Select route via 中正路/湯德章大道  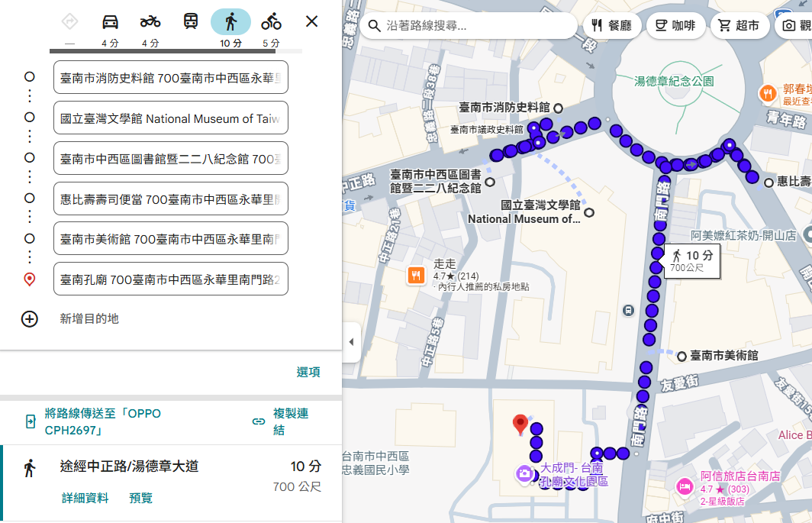[171, 483]
